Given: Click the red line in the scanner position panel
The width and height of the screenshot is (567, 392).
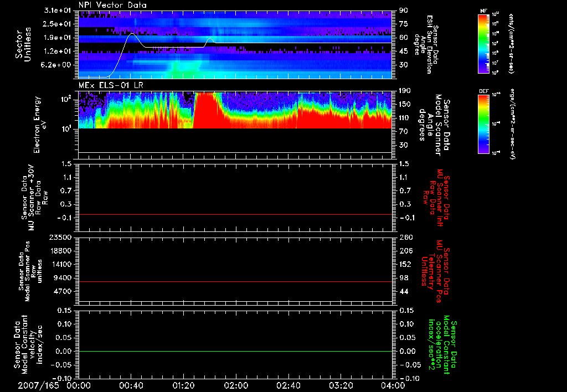Looking at the screenshot, I should pos(235,281).
